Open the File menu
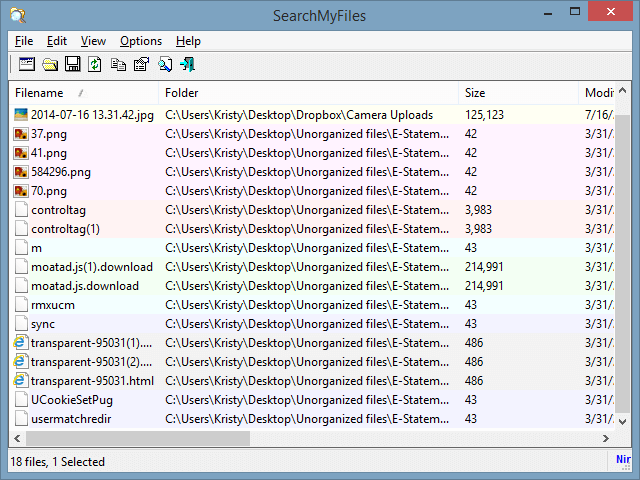 point(24,41)
